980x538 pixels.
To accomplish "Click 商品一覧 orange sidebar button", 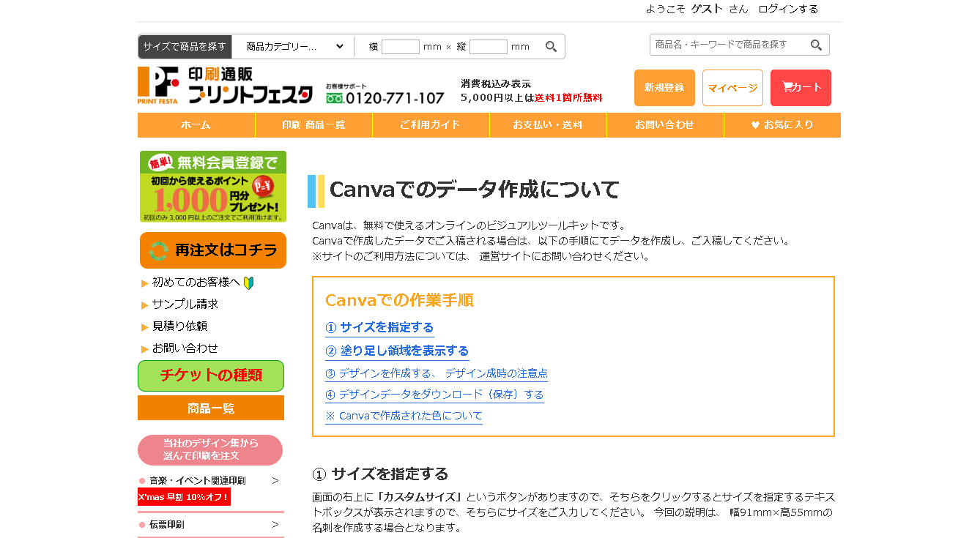I will click(211, 408).
